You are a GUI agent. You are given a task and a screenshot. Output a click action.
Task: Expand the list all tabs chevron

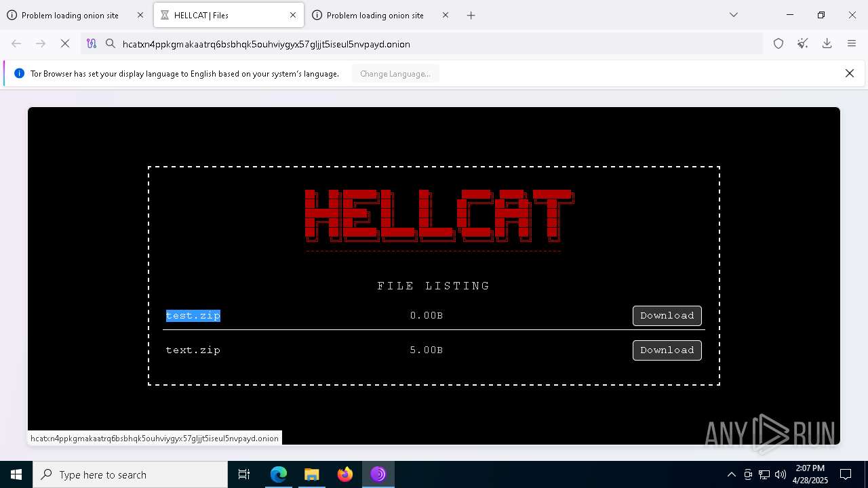coord(734,15)
